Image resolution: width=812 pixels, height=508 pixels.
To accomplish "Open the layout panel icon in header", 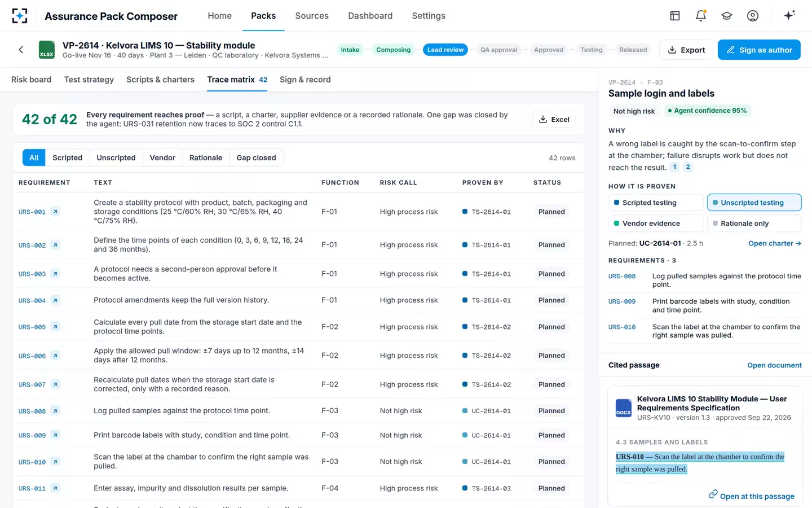I will coord(675,16).
